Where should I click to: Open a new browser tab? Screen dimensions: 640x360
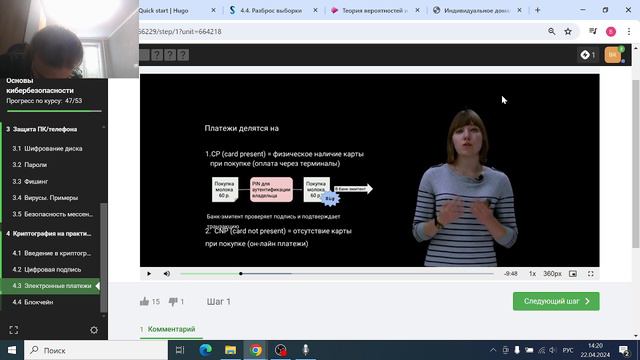click(x=538, y=10)
